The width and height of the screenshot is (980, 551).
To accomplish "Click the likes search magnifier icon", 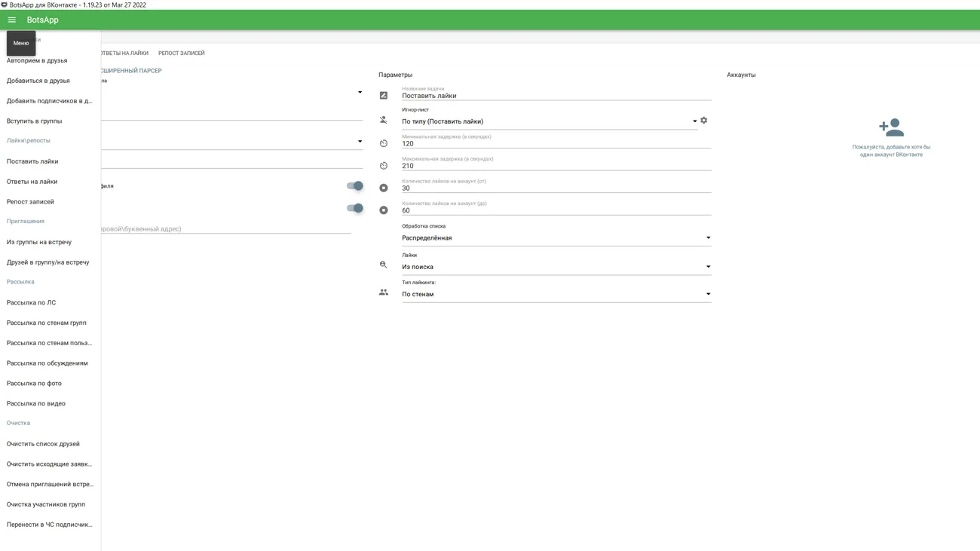I will 384,265.
